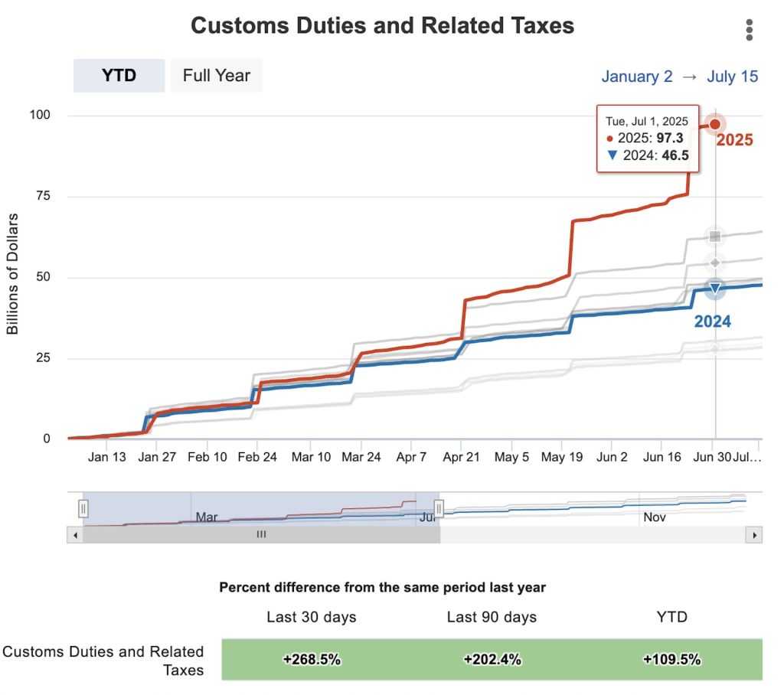Click the navigator scrollbar right arrow

754,535
